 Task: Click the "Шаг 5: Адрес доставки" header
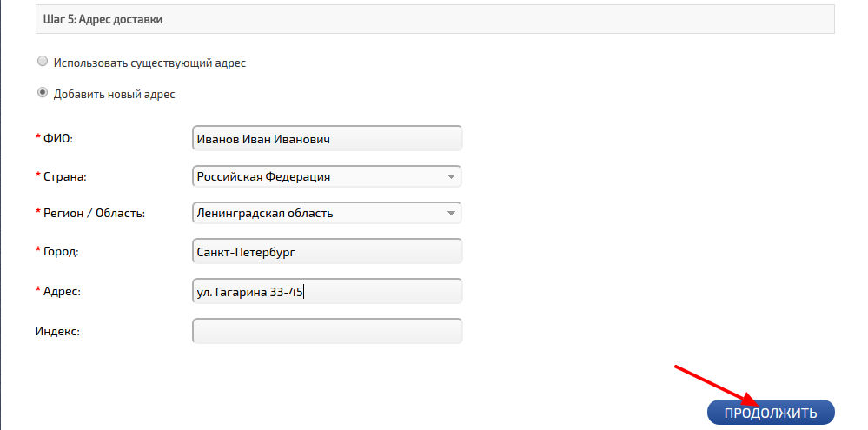[x=103, y=18]
